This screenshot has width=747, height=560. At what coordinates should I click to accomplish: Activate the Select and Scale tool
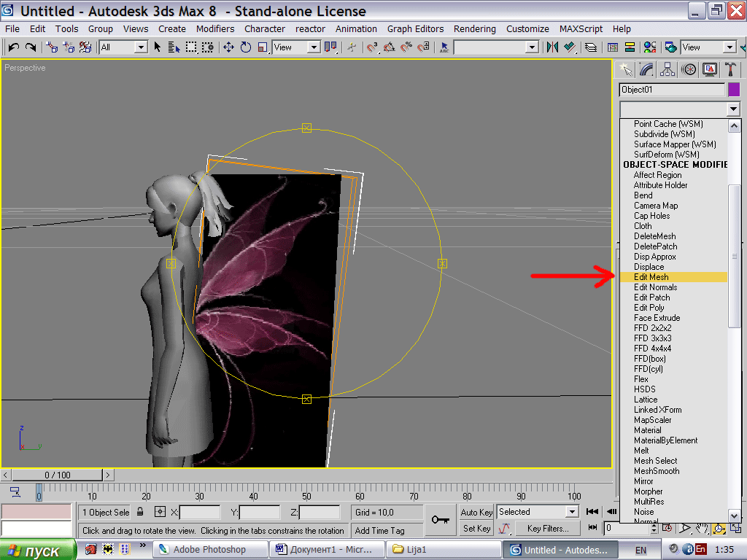coord(263,47)
